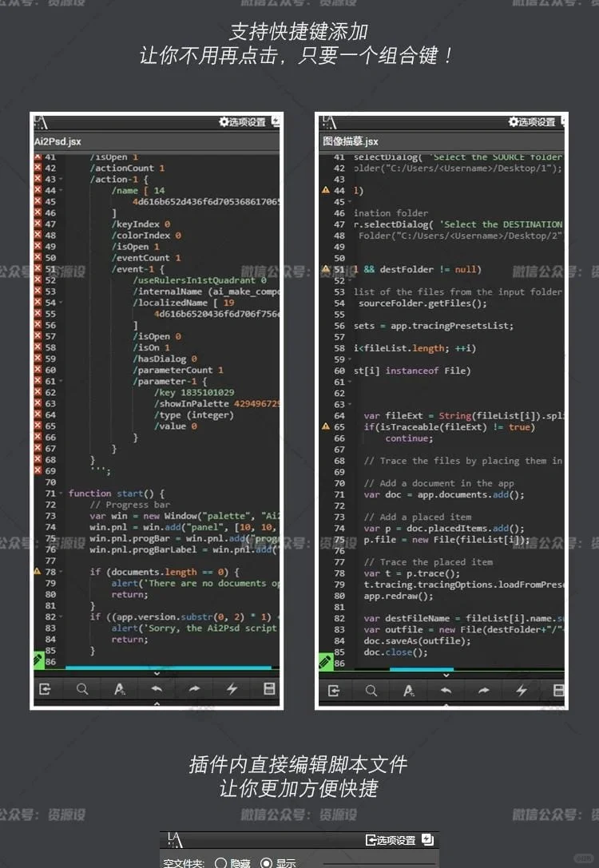Click 'function start()' code line
Screen dimensions: 599x868
(x=117, y=493)
